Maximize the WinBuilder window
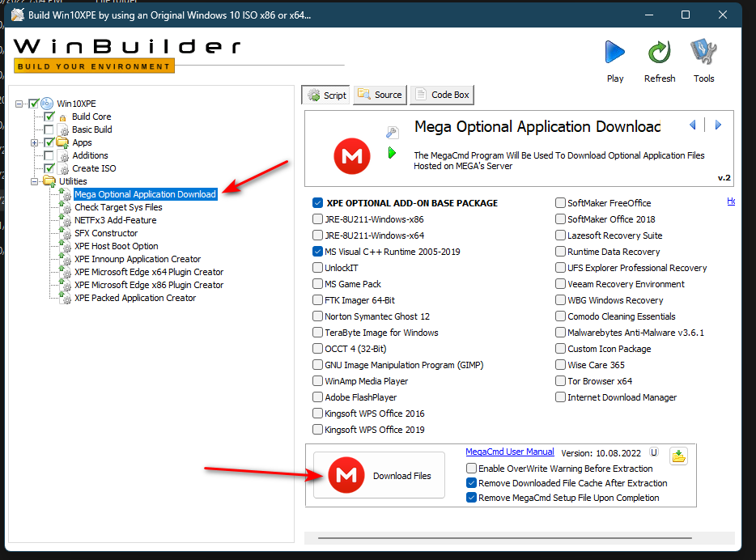Screen dimensions: 756x560 (685, 15)
